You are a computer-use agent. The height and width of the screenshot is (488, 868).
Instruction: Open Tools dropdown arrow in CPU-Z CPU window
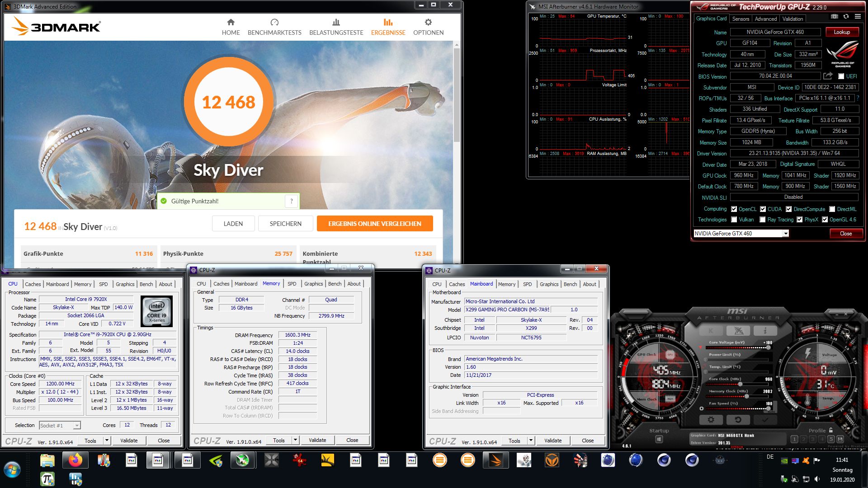pos(107,441)
